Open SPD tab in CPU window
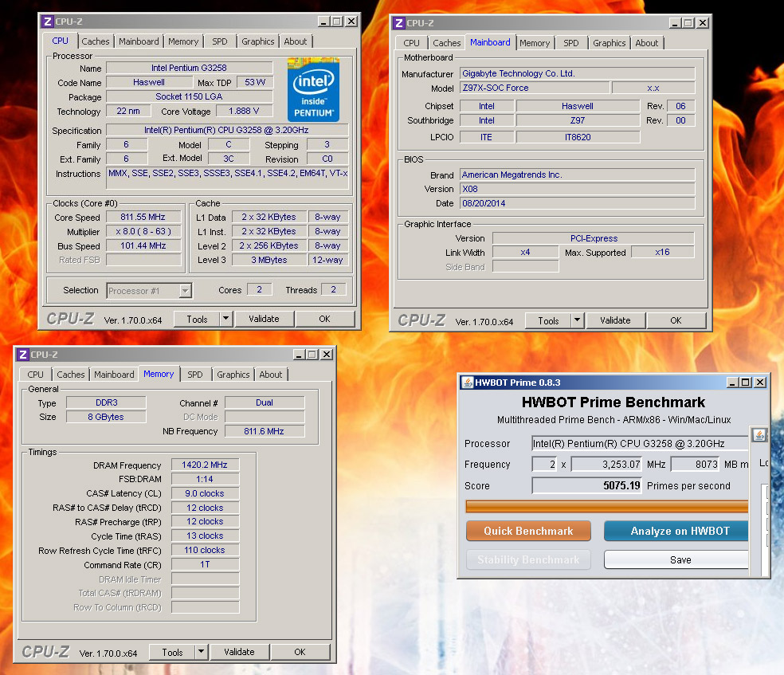 219,41
